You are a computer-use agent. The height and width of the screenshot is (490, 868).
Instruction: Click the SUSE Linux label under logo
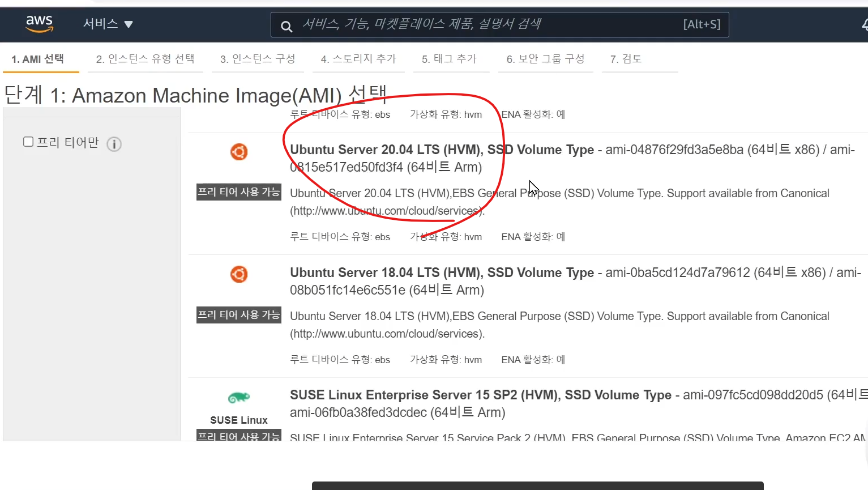tap(239, 420)
